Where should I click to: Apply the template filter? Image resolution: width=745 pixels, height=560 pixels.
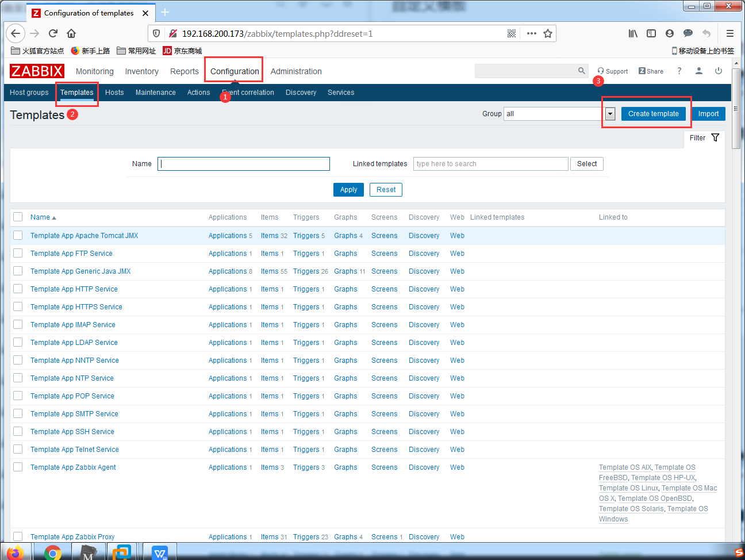tap(348, 190)
